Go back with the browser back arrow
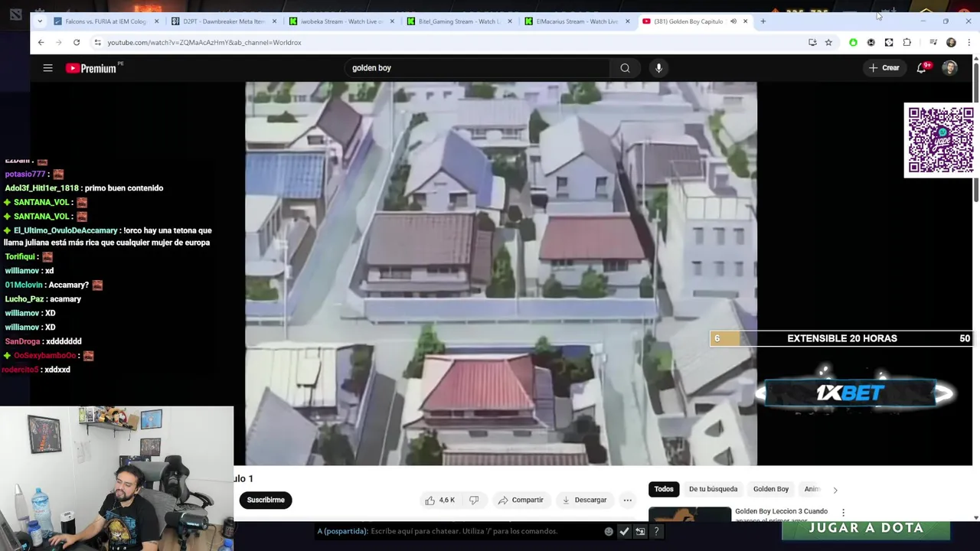The height and width of the screenshot is (551, 980). (41, 43)
